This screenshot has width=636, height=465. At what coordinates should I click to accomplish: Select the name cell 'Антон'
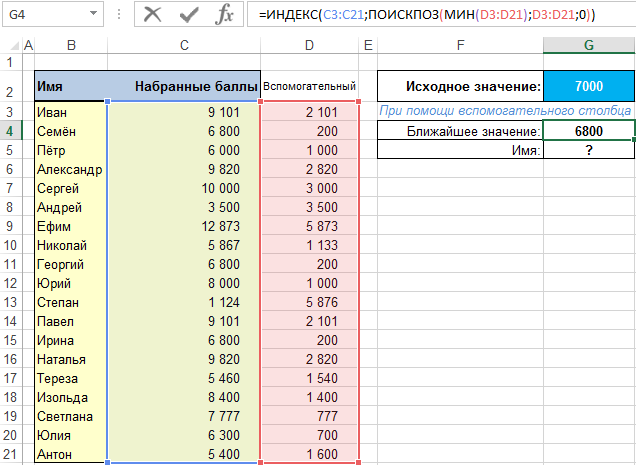pyautogui.click(x=71, y=454)
